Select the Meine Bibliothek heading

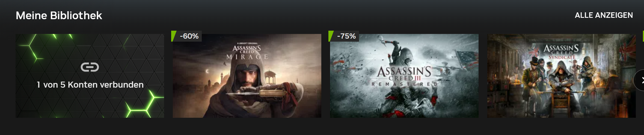pyautogui.click(x=59, y=16)
